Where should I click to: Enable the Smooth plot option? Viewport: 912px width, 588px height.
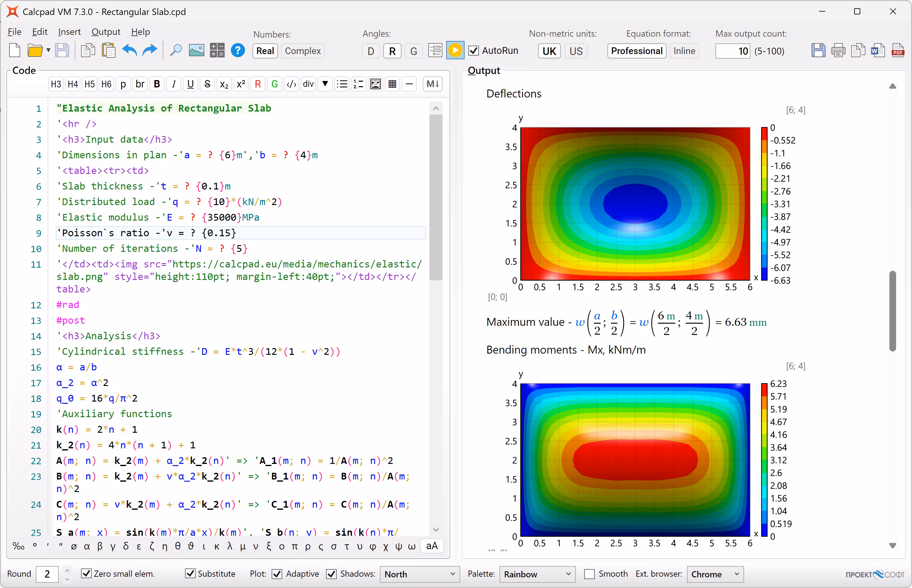[590, 574]
